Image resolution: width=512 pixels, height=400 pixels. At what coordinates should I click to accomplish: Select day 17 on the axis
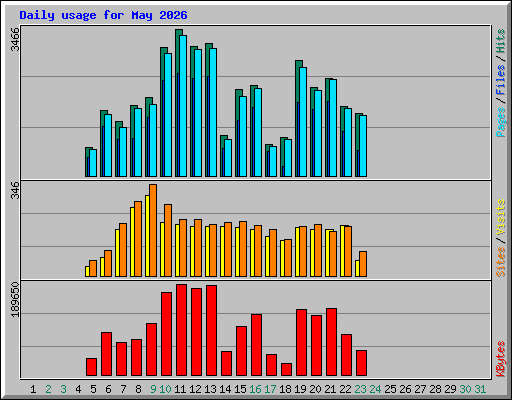click(270, 389)
